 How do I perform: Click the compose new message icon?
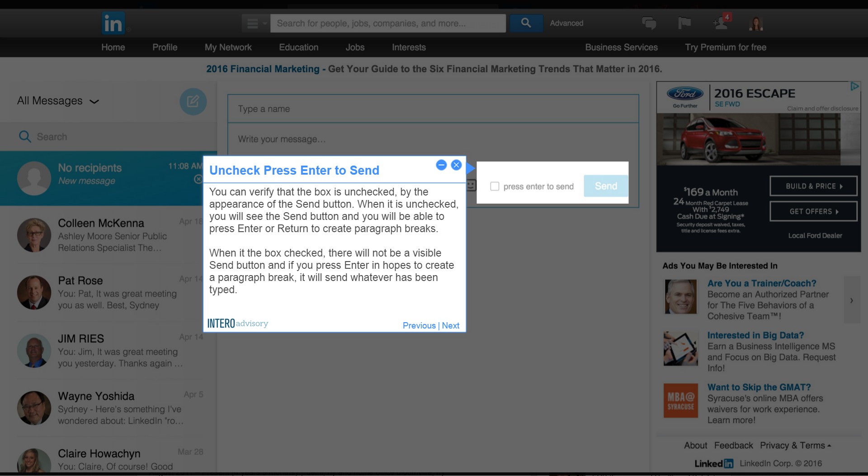(193, 101)
